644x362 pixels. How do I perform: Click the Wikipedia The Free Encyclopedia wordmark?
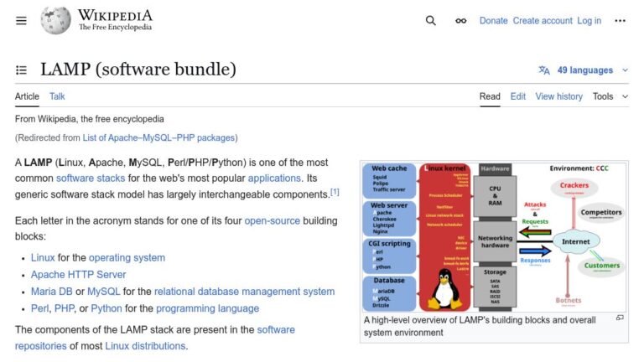click(x=115, y=20)
